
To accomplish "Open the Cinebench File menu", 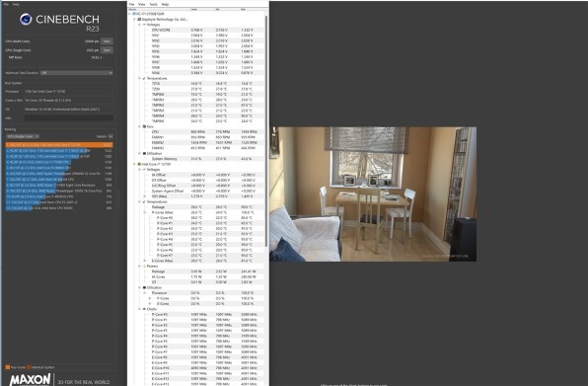I will [x=6, y=4].
